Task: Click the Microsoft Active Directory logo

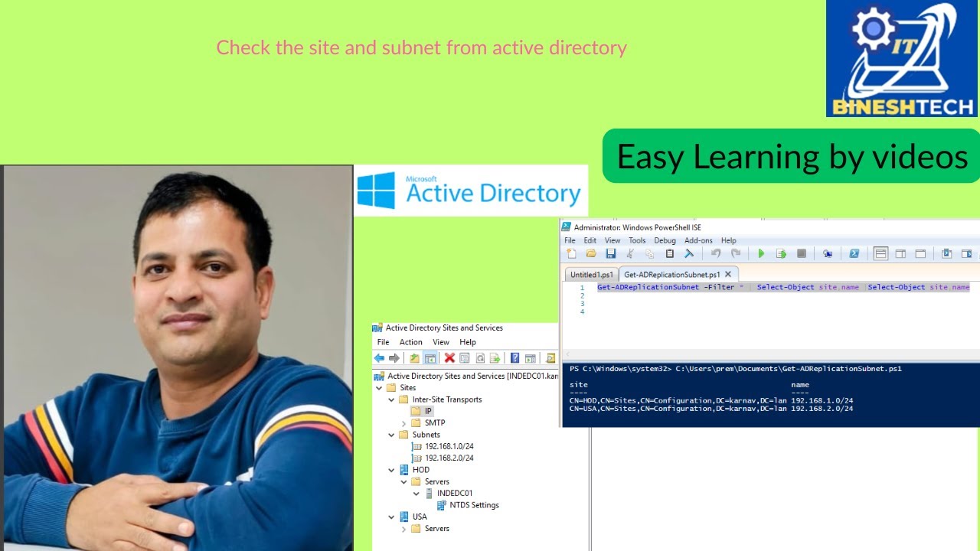Action: [x=471, y=191]
